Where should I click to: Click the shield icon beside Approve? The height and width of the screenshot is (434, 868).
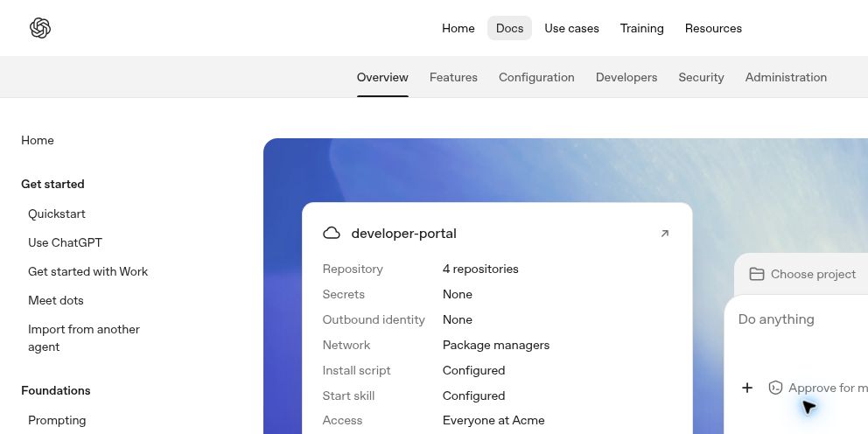coord(775,388)
